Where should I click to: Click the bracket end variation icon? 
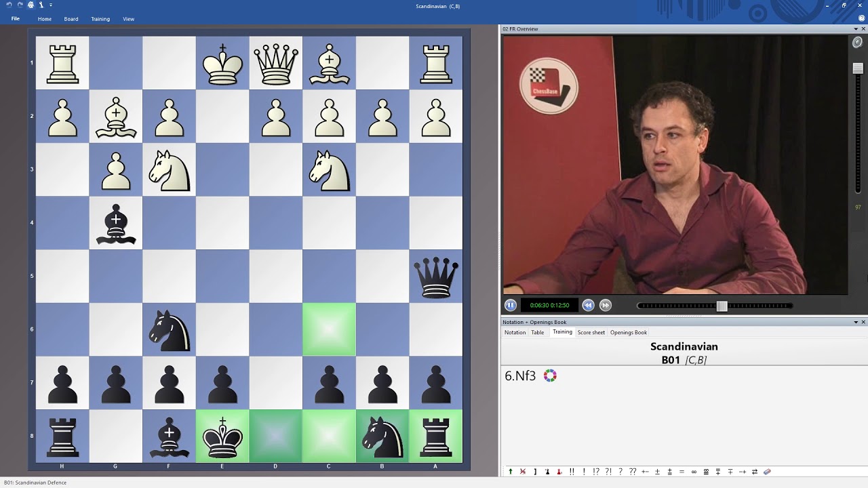[535, 472]
